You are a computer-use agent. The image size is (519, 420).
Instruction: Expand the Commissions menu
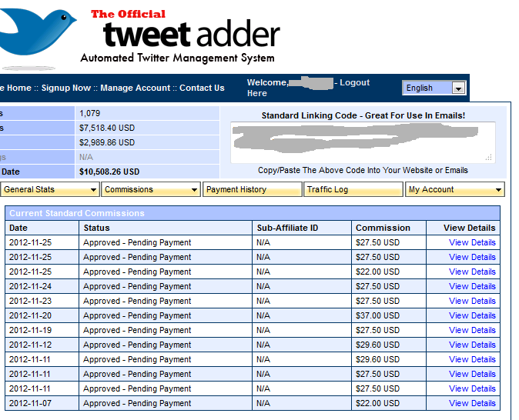click(x=151, y=189)
